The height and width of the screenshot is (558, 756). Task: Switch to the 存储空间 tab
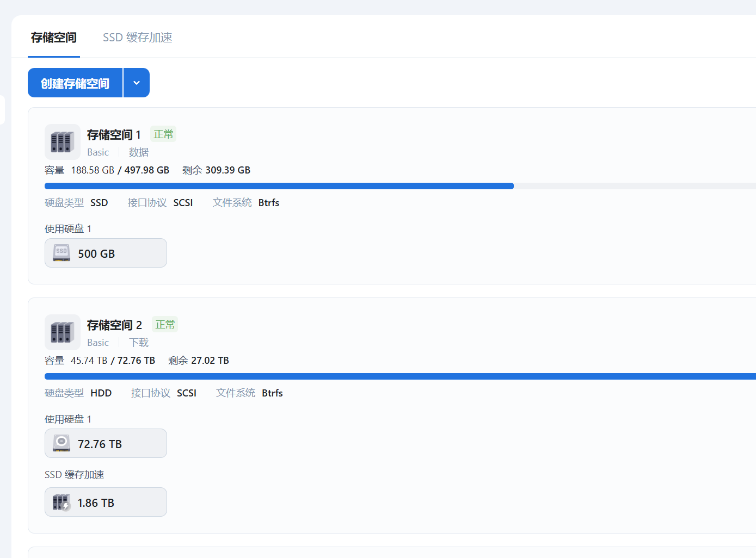click(53, 38)
